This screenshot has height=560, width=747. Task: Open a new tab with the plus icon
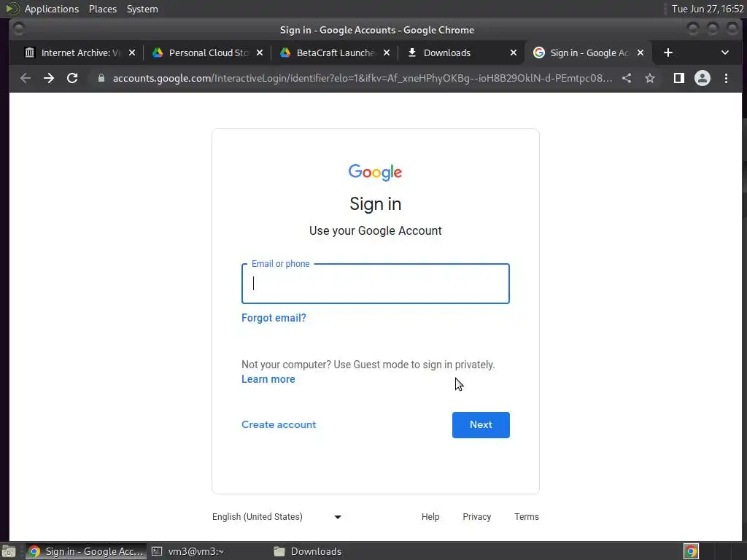[x=668, y=52]
